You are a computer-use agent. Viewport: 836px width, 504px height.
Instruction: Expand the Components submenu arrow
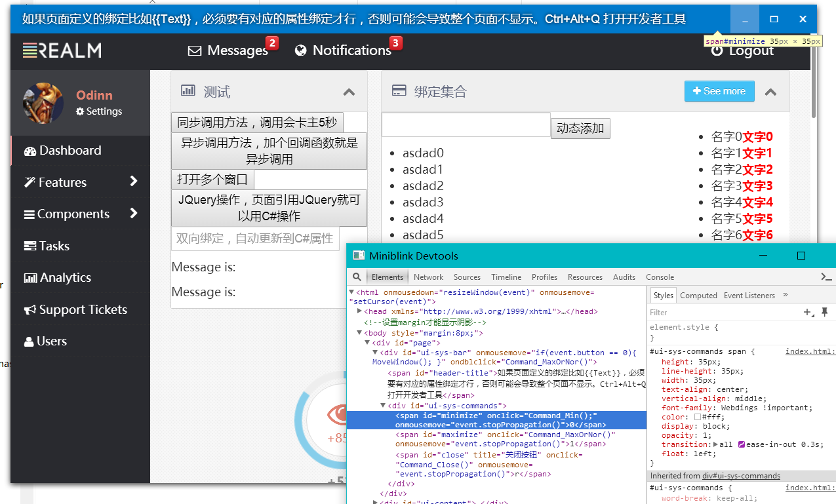(x=134, y=213)
